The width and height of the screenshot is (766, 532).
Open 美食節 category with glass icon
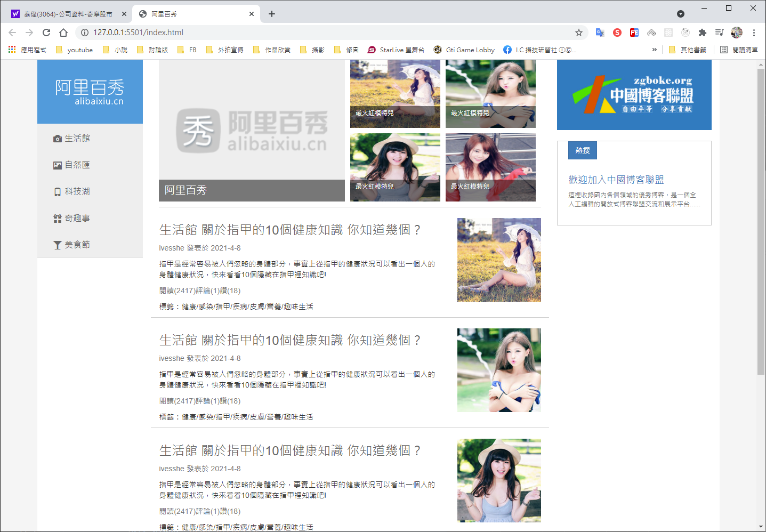point(71,245)
